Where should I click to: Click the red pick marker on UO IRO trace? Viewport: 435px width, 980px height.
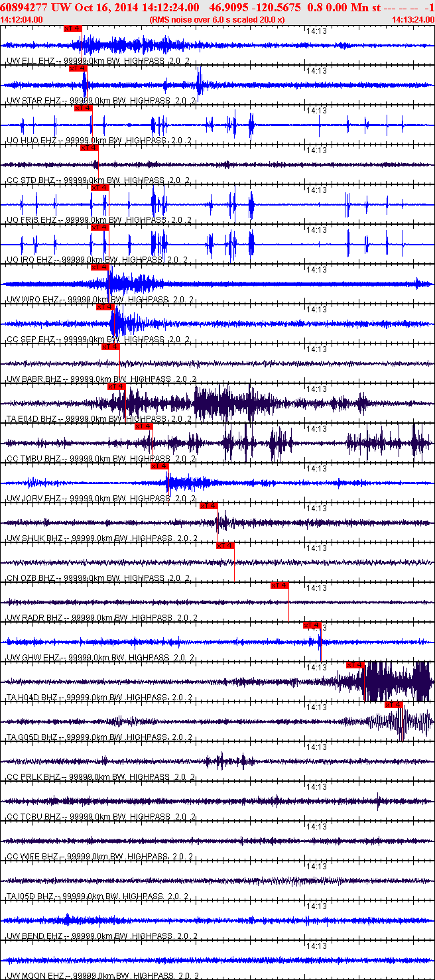point(99,227)
